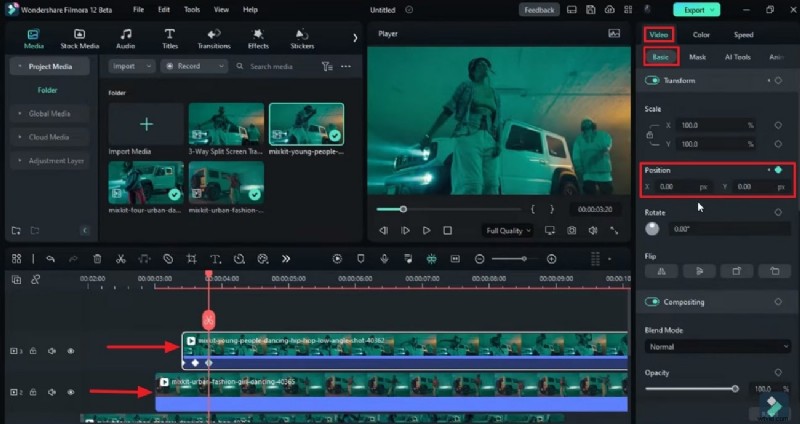Click the Opacity slider handle
Screen dimensions: 800x424
(x=735, y=388)
